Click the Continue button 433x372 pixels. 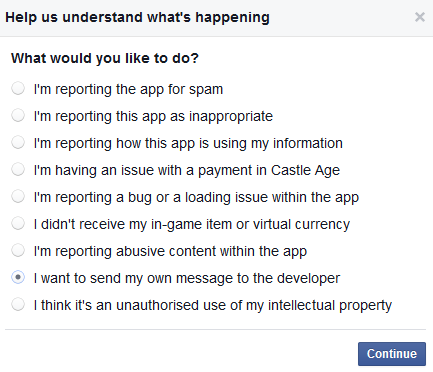point(392,354)
